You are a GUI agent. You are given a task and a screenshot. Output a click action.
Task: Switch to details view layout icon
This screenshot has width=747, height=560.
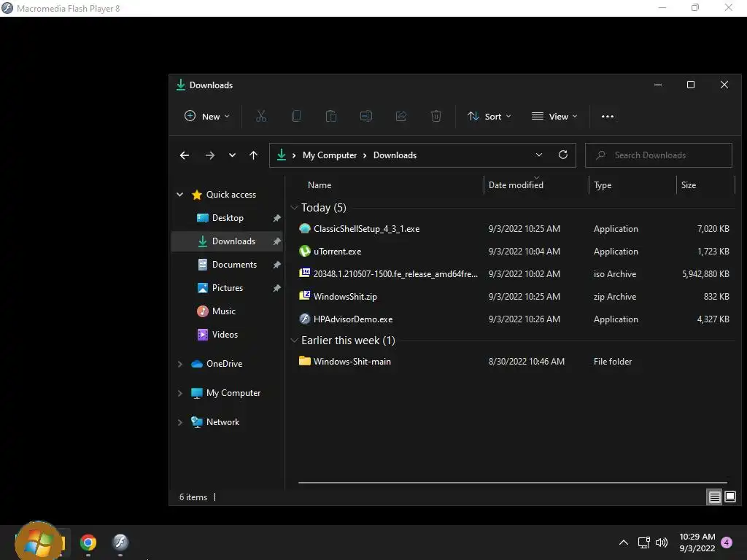715,497
